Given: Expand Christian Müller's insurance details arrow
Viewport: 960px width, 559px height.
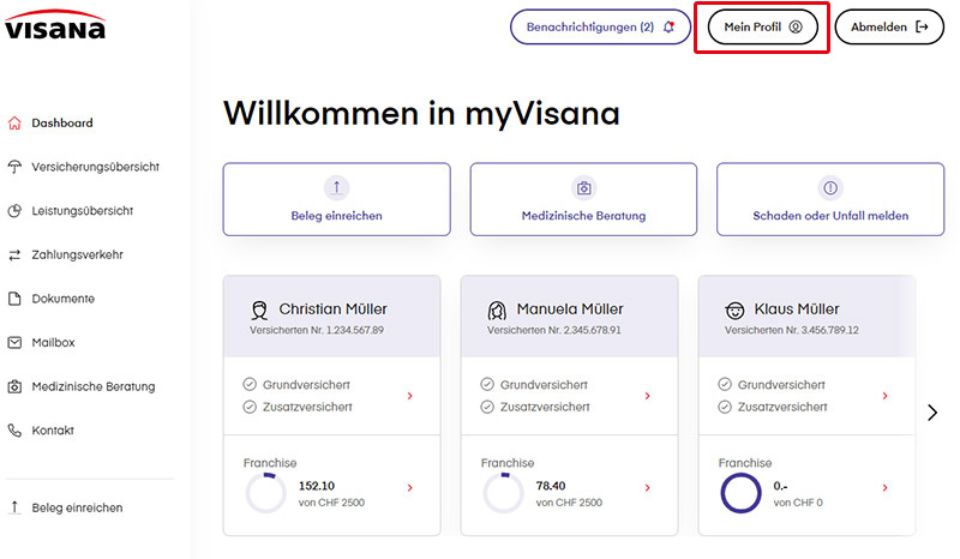Looking at the screenshot, I should click(x=410, y=396).
